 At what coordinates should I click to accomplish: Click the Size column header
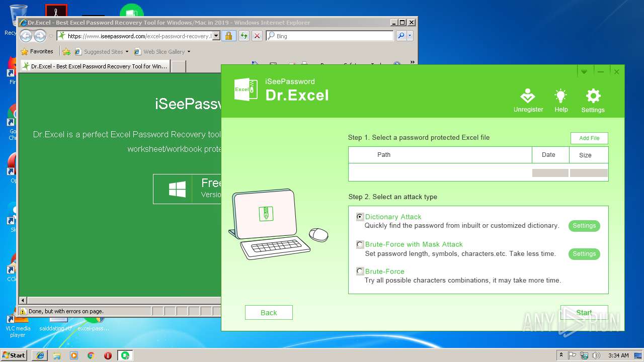pyautogui.click(x=589, y=155)
